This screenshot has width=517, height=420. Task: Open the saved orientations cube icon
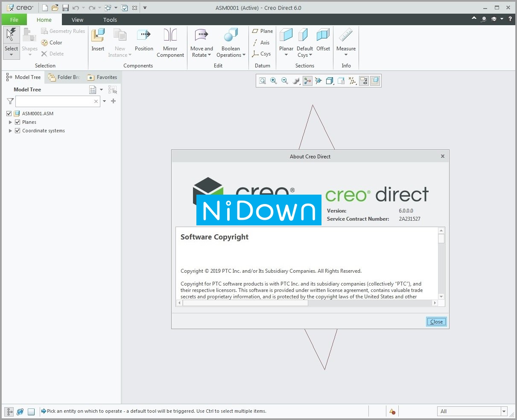coord(330,81)
